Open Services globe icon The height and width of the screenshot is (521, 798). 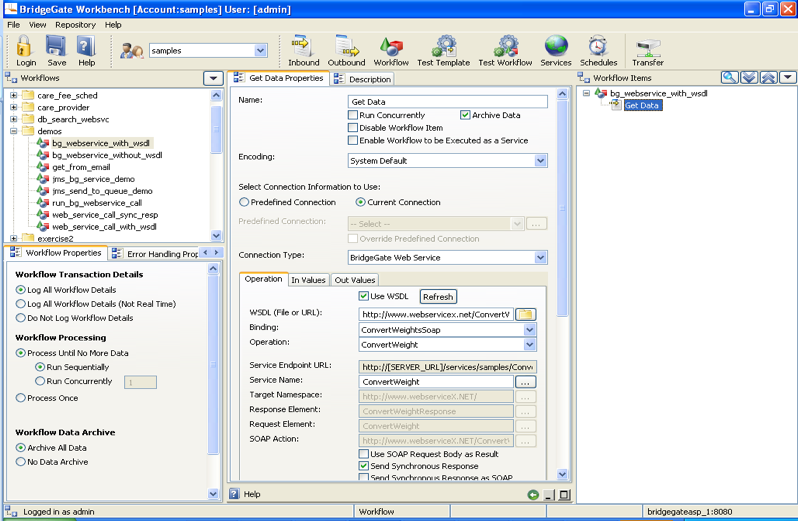pos(556,46)
